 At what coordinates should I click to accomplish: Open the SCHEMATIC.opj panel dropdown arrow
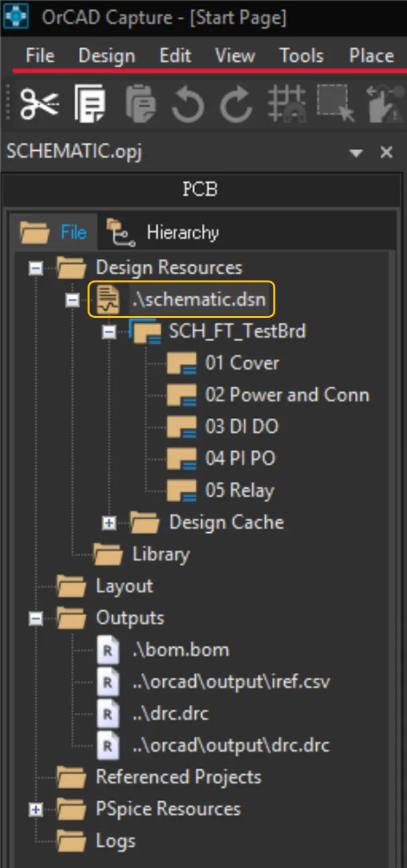tap(356, 153)
